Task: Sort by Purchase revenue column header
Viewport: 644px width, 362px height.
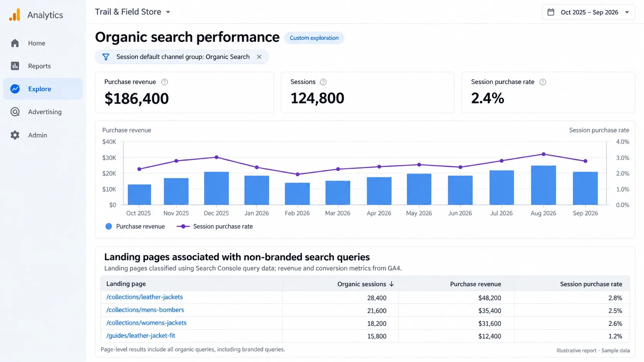Action: pyautogui.click(x=475, y=284)
